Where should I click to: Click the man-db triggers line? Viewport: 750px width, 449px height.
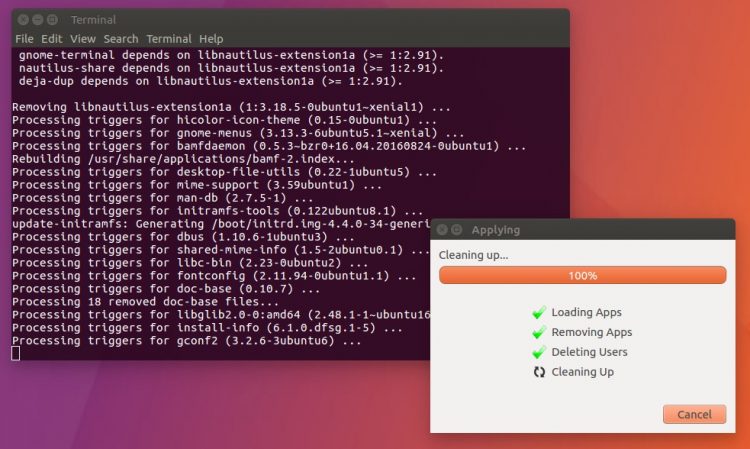pyautogui.click(x=163, y=197)
